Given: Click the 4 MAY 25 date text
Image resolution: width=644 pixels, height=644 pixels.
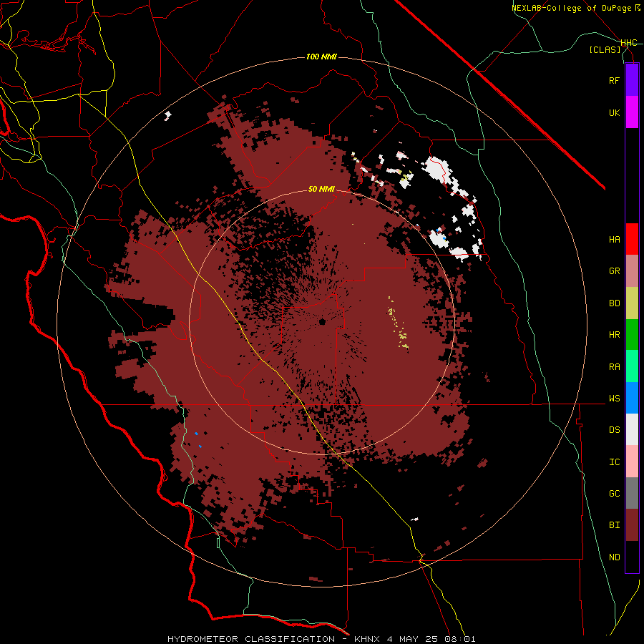Looking at the screenshot, I should [413, 639].
